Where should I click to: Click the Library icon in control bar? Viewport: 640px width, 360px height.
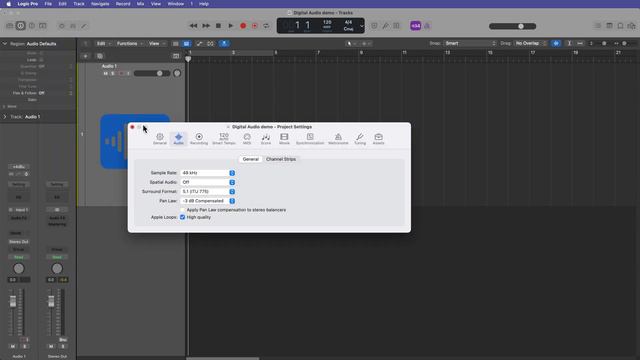tap(10, 26)
